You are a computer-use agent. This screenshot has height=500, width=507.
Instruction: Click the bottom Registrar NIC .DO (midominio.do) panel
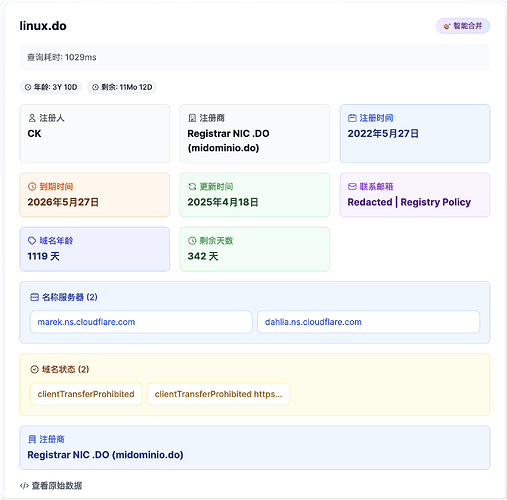pos(255,447)
